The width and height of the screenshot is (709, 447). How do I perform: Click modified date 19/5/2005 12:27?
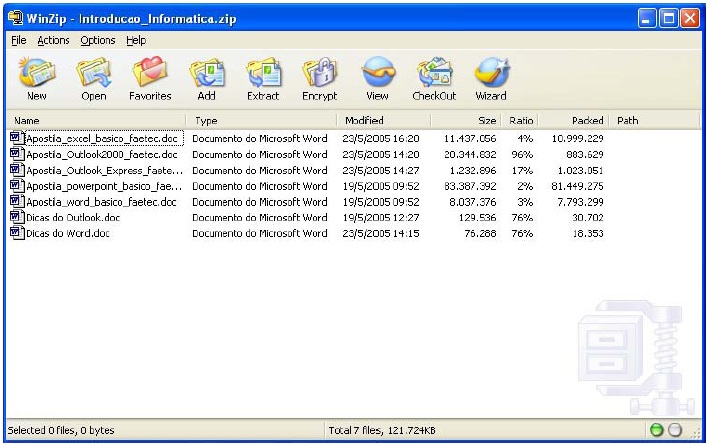point(381,218)
